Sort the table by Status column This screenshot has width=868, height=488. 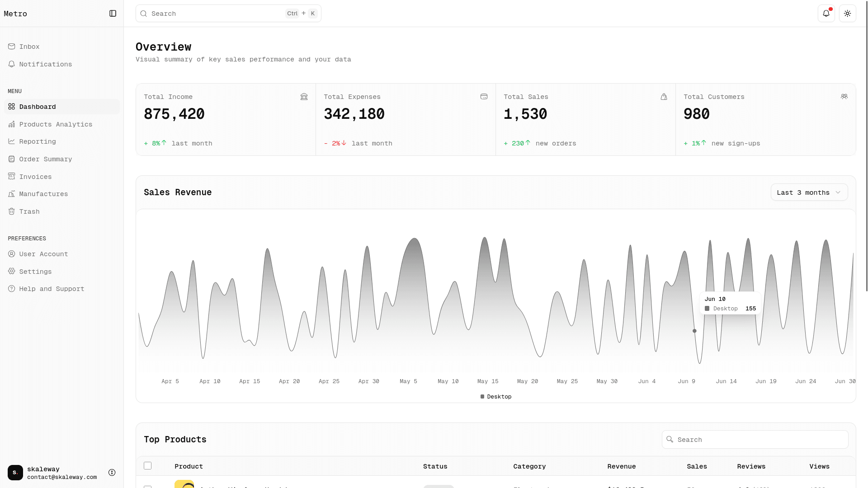coord(435,466)
